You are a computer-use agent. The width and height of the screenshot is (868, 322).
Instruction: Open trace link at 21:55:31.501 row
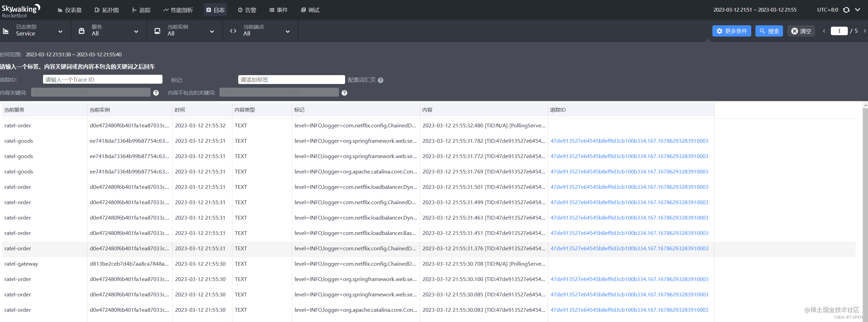coord(629,187)
